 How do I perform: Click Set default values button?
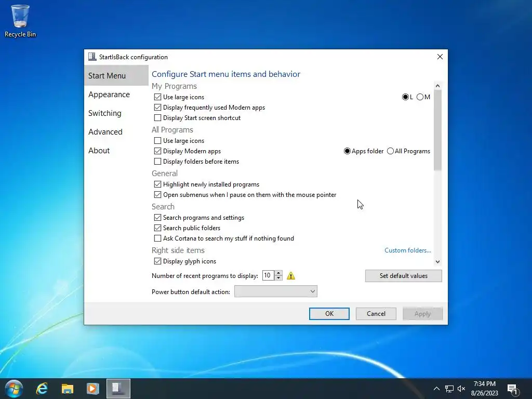pos(403,276)
